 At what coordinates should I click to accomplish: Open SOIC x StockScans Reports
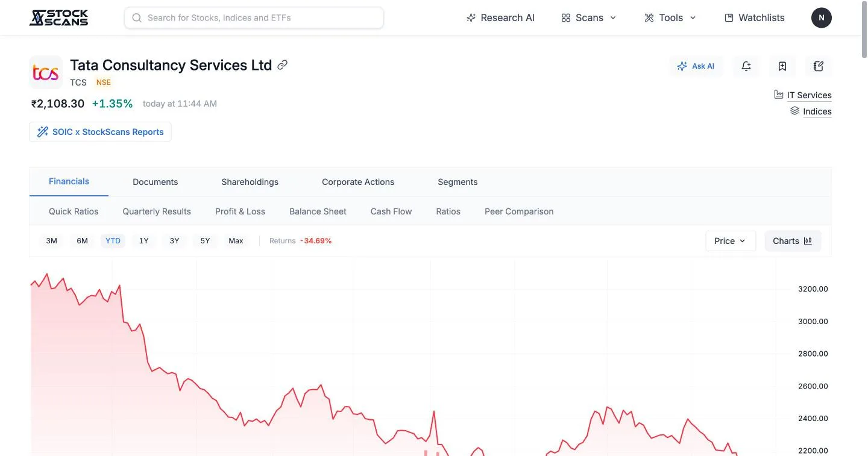click(x=100, y=132)
